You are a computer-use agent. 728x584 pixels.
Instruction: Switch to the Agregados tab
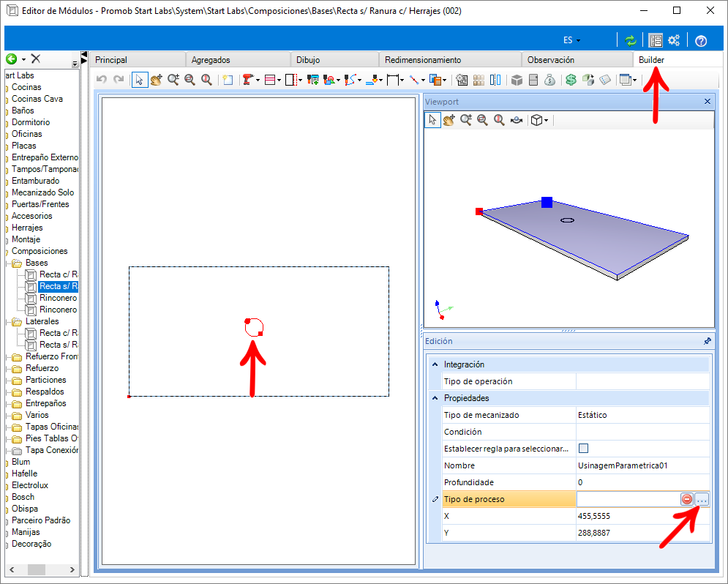click(x=239, y=60)
